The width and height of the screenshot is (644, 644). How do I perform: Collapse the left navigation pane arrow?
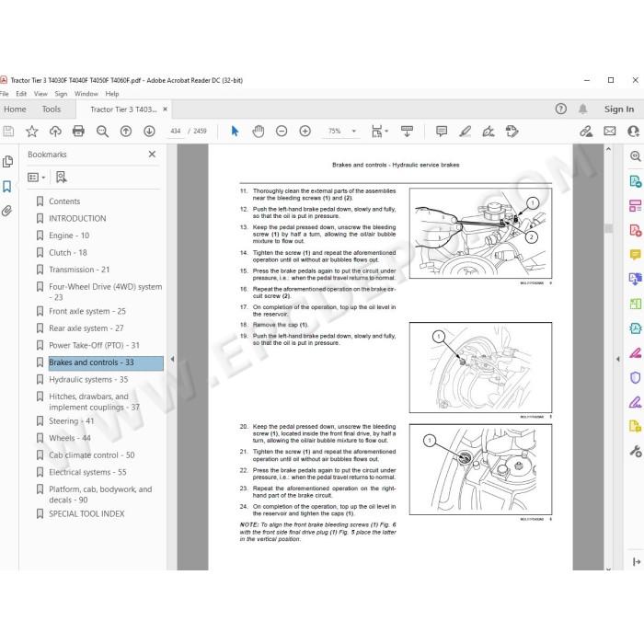point(173,359)
